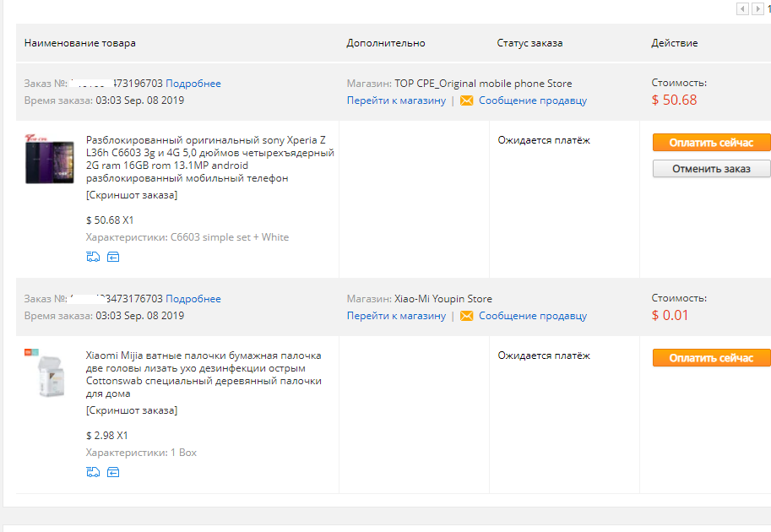771x532 pixels.
Task: Click 'C6603 simple set + White' specs text
Action: [230, 237]
